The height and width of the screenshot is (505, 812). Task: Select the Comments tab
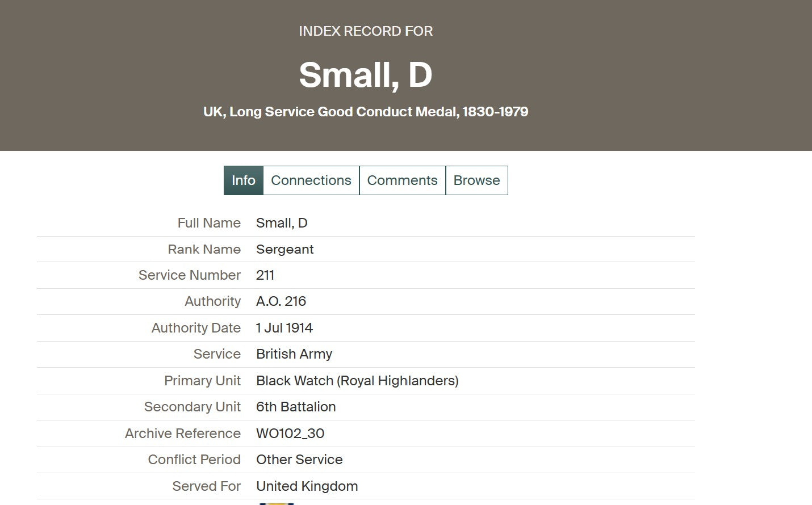coord(402,180)
